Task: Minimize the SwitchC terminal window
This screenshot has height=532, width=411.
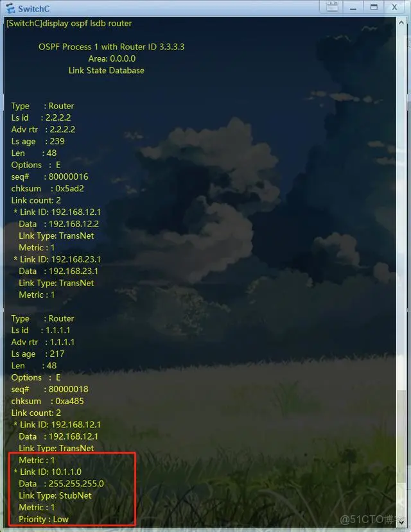Action: [x=353, y=7]
